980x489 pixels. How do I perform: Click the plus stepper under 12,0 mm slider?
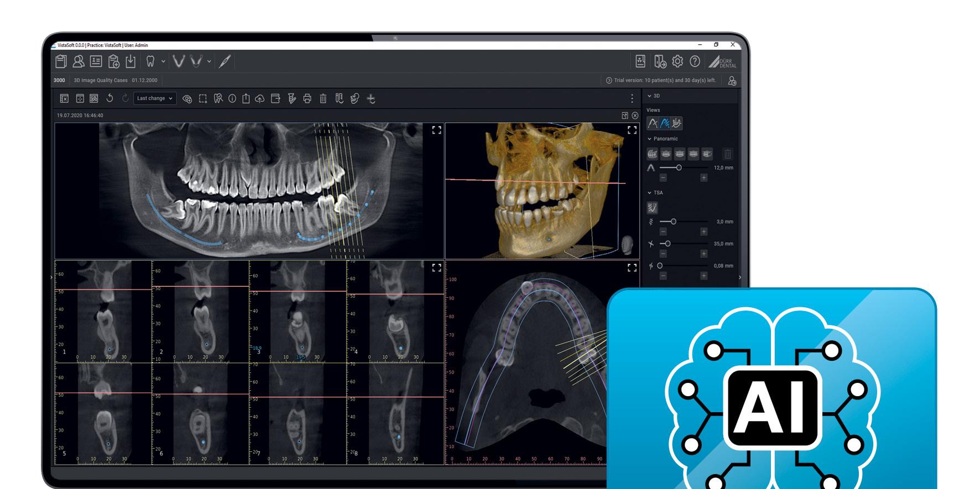coord(703,178)
